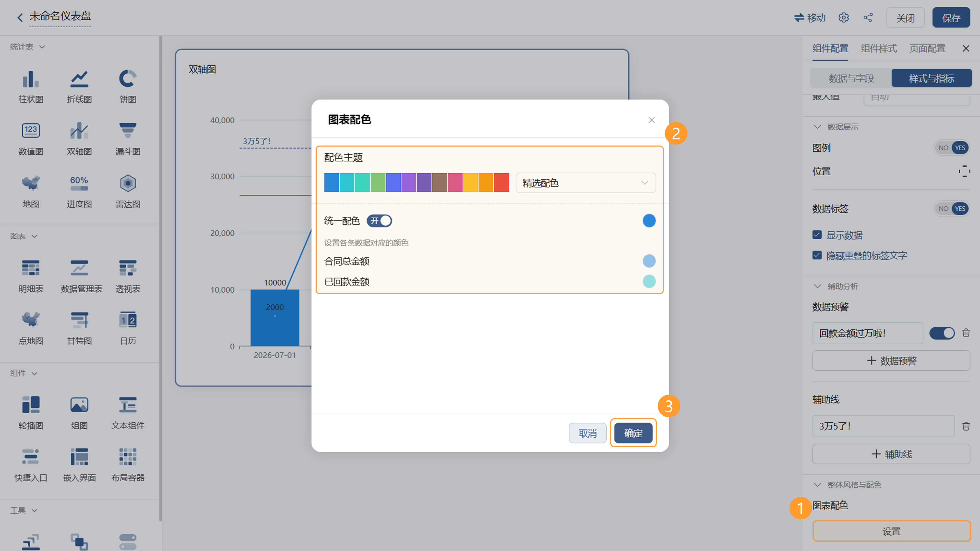Screen dimensions: 980x551
Task: Go back using the left arrow
Action: coord(20,18)
